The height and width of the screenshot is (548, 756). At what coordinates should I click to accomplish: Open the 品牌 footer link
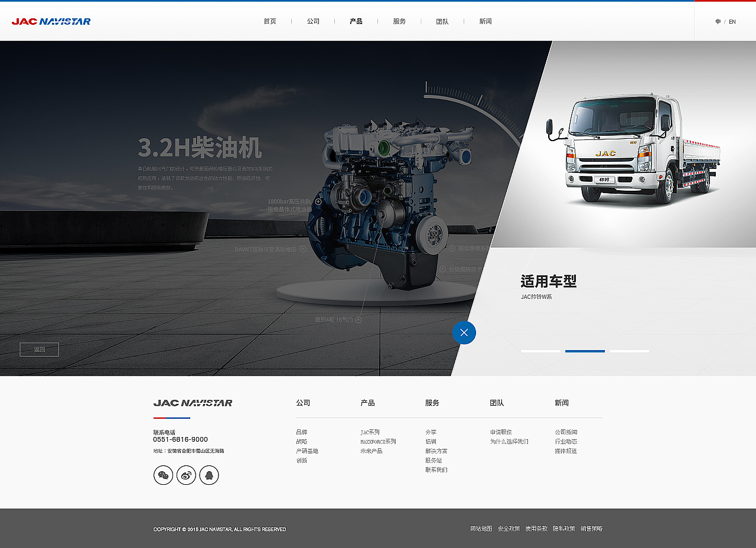302,432
